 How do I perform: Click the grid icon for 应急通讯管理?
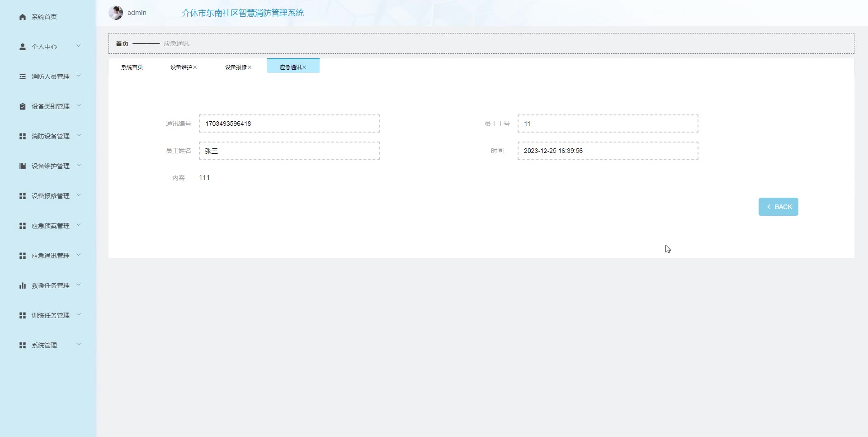[x=23, y=256]
